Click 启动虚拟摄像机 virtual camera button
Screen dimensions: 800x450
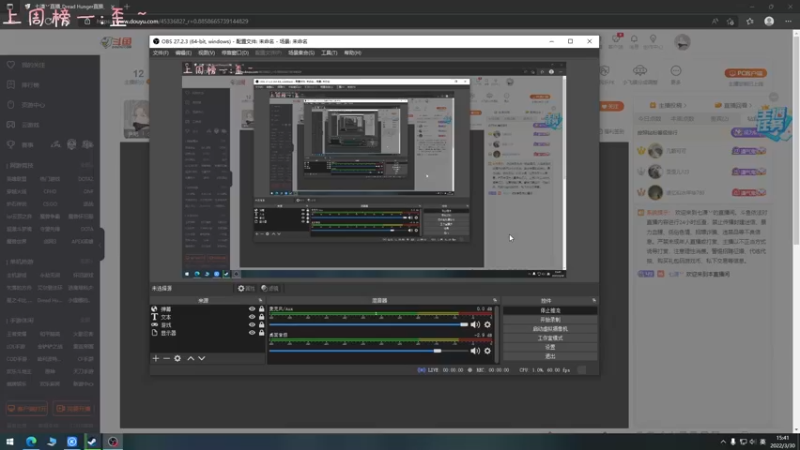[x=550, y=329]
